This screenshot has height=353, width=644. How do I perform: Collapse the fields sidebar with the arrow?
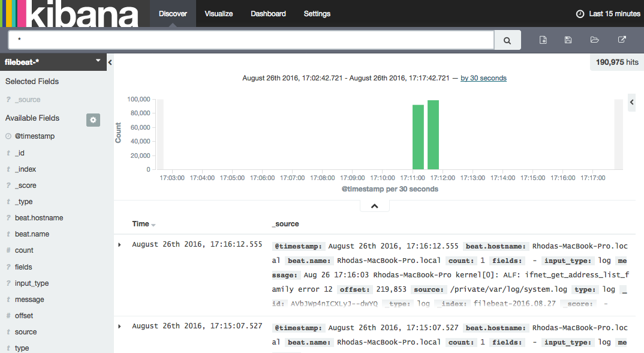click(x=110, y=62)
